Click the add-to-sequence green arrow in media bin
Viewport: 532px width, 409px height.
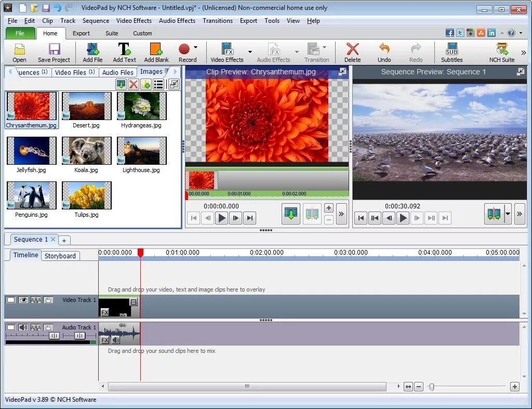pyautogui.click(x=121, y=84)
